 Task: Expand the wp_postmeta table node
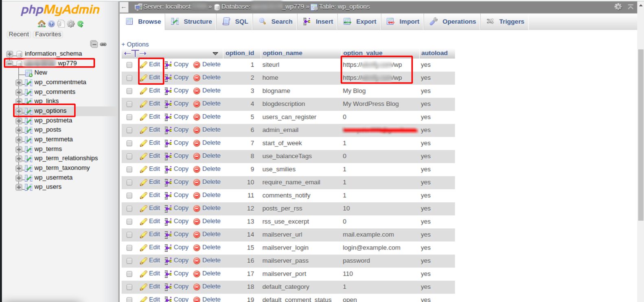pyautogui.click(x=19, y=120)
